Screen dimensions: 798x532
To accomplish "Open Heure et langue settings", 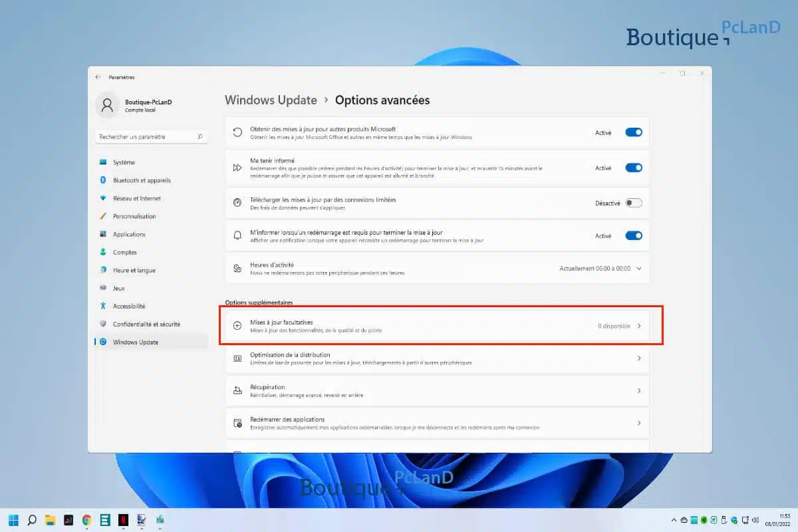I will (152, 270).
